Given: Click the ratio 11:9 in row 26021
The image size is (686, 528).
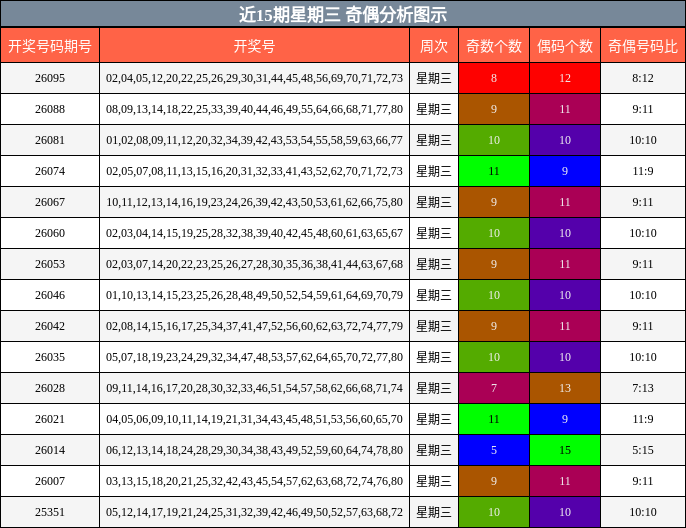Looking at the screenshot, I should click(x=643, y=419).
